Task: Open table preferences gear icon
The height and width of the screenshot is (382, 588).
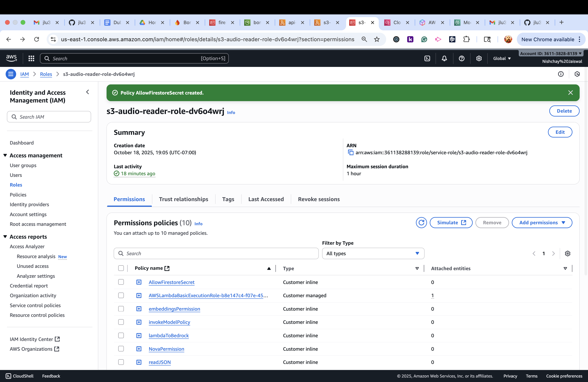Action: click(568, 253)
